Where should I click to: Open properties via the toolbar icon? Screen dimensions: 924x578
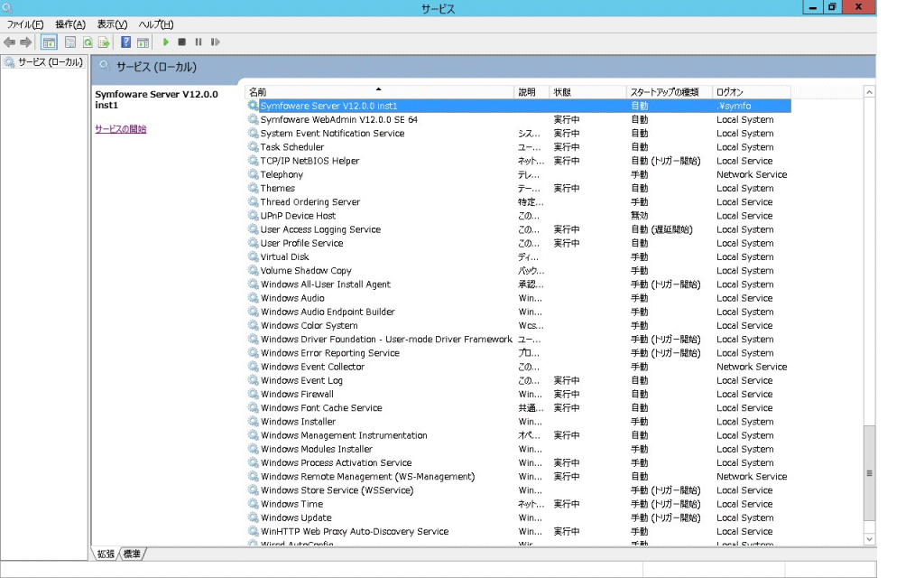[70, 42]
